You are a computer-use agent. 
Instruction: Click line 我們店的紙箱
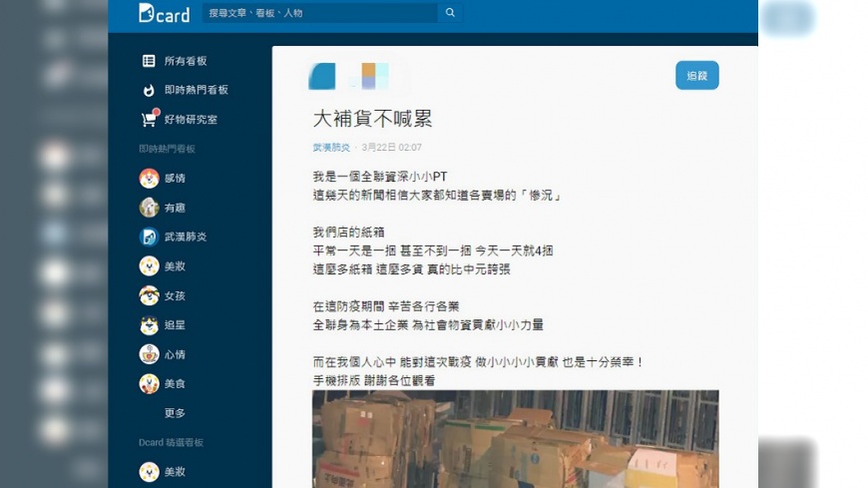click(349, 233)
